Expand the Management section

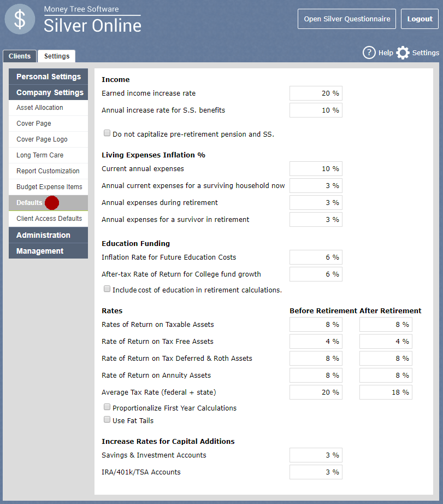click(x=48, y=251)
